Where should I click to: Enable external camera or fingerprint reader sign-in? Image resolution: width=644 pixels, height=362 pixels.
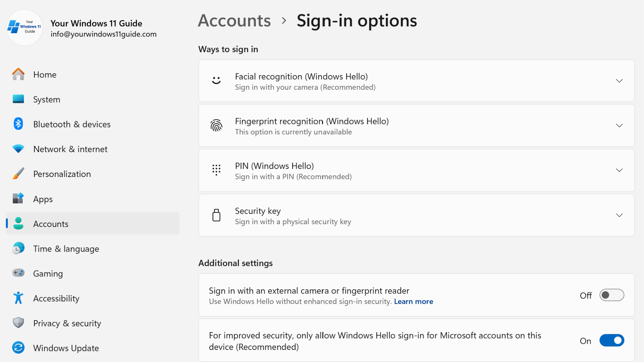click(611, 295)
